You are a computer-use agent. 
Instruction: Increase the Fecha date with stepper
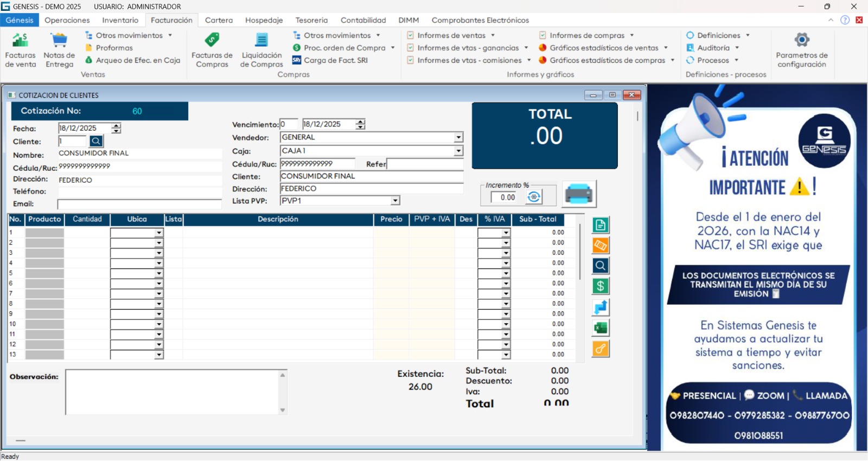[x=117, y=126]
